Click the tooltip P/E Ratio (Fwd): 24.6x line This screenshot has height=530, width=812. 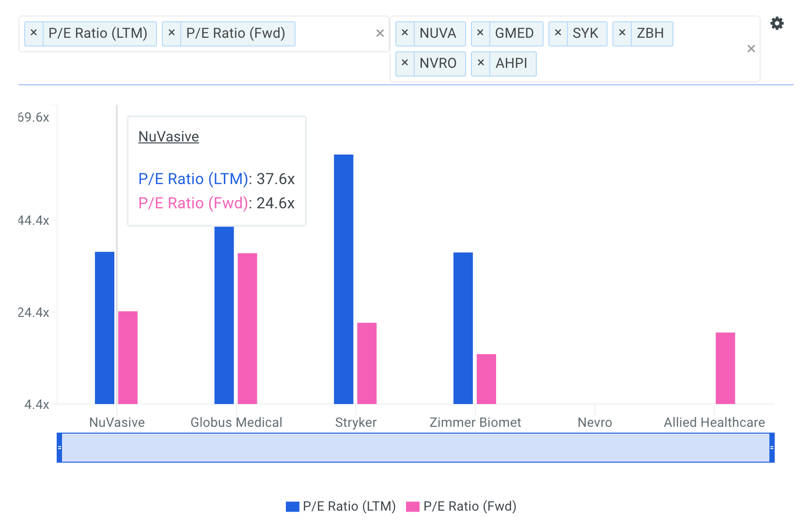click(x=217, y=203)
